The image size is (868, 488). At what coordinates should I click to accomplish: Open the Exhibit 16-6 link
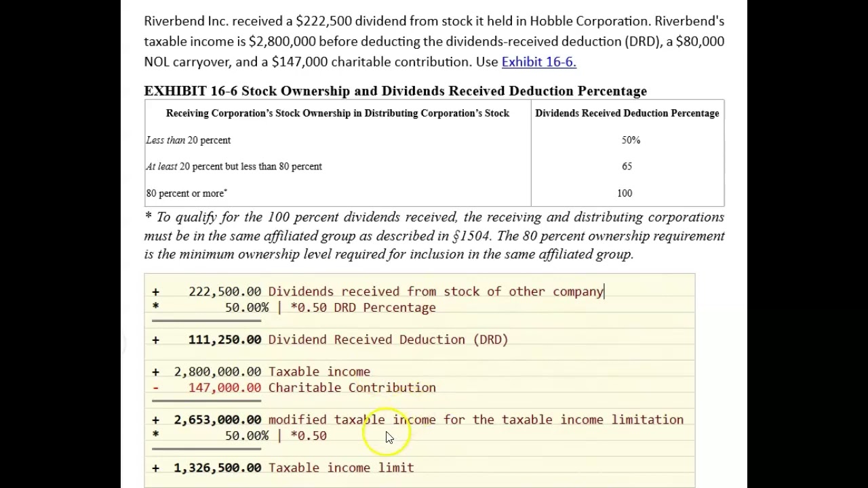tap(538, 62)
